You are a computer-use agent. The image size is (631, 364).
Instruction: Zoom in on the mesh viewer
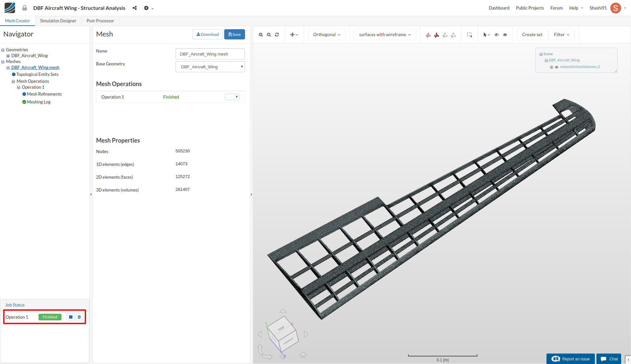point(261,35)
